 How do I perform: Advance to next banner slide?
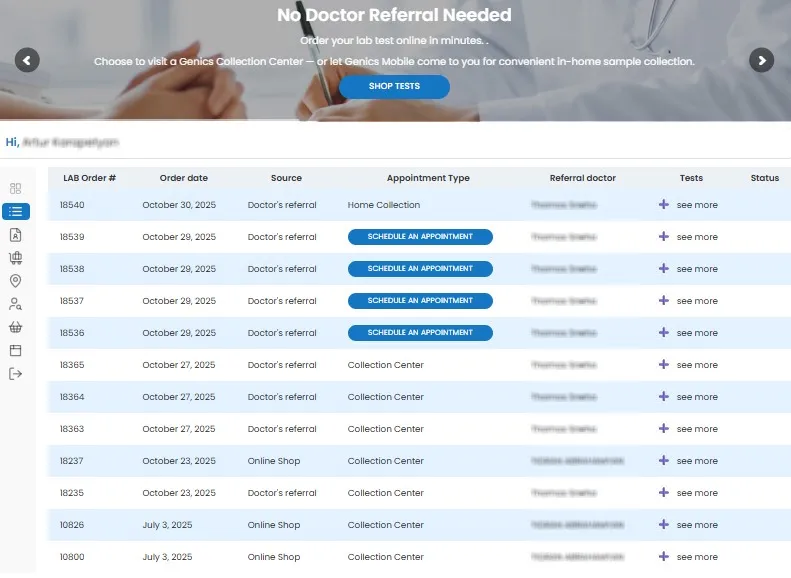762,60
